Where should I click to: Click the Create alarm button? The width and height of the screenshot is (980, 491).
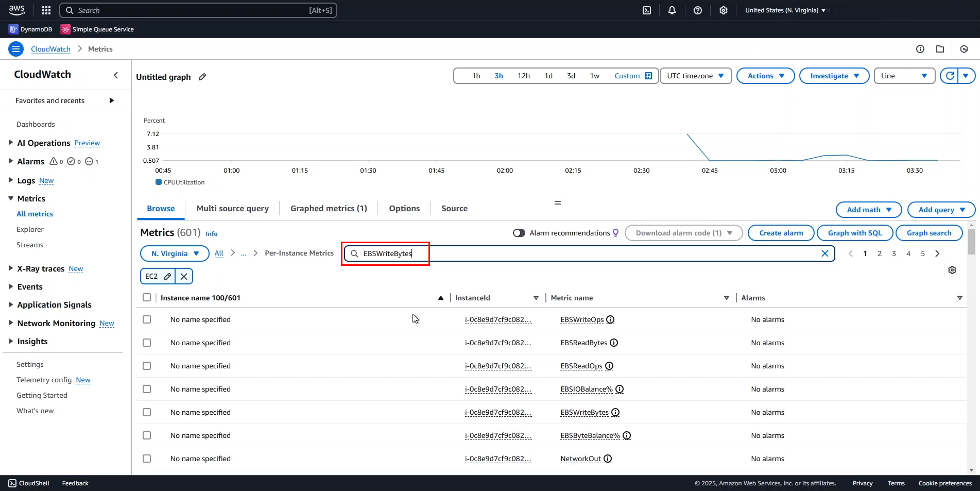pos(781,233)
